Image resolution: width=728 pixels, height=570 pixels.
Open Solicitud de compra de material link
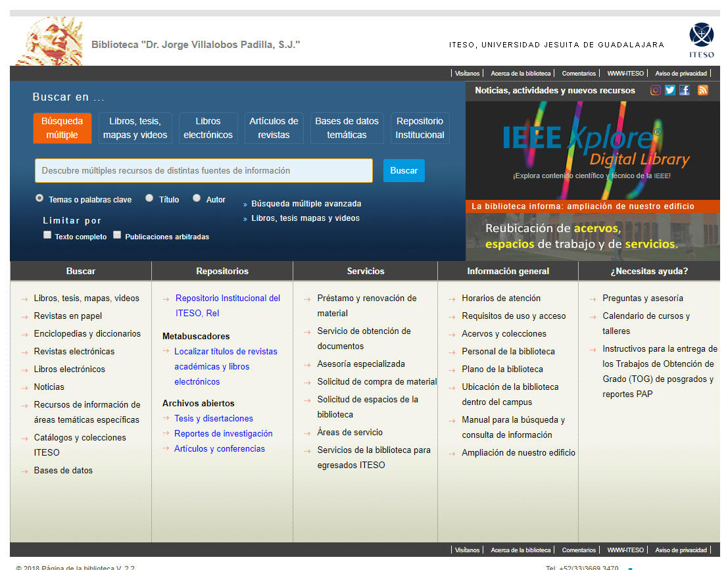[377, 381]
